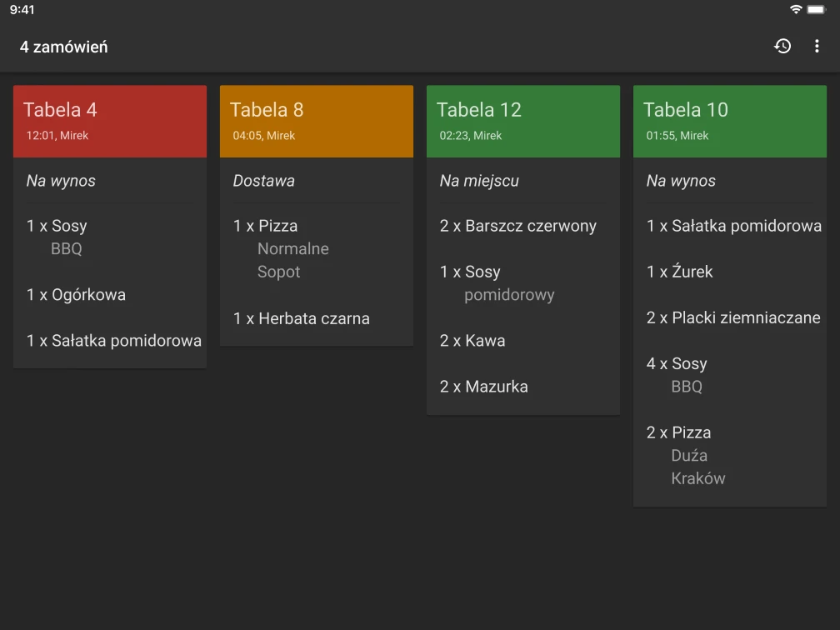Tap the battery status icon

point(816,9)
